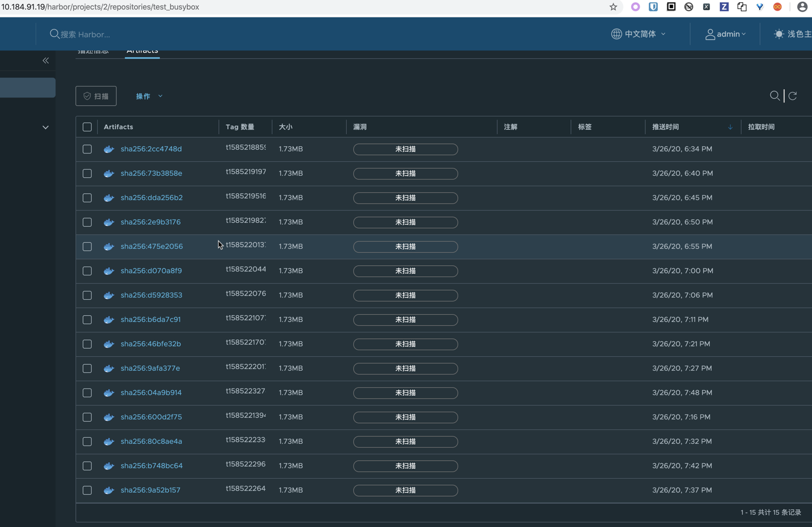Click the sort arrow in push time column
Image resolution: width=812 pixels, height=527 pixels.
coord(730,127)
